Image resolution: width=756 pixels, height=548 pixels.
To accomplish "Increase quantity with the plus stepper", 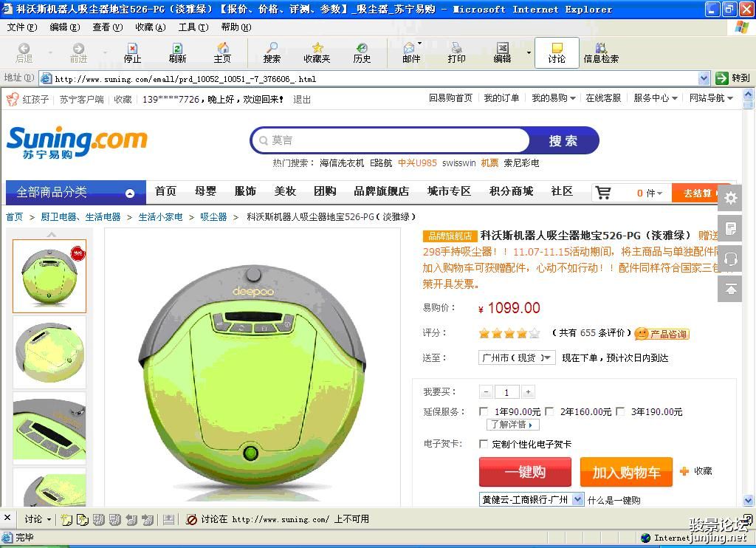I will tap(528, 392).
